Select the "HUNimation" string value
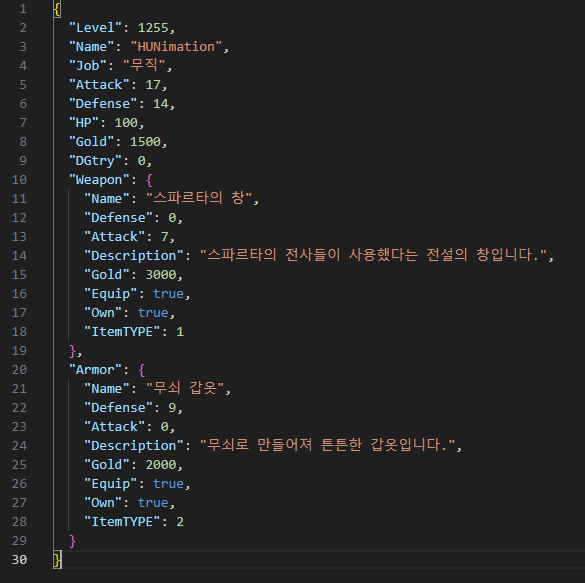 click(x=176, y=47)
